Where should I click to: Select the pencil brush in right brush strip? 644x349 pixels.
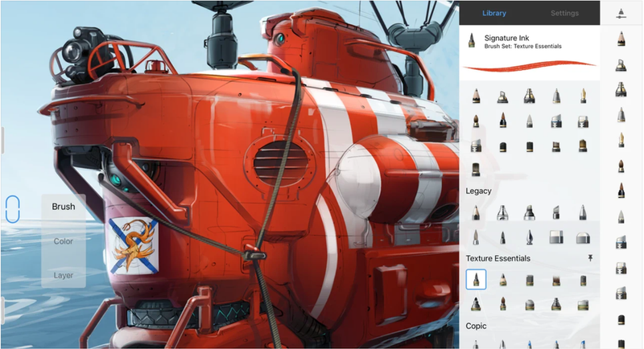point(621,38)
